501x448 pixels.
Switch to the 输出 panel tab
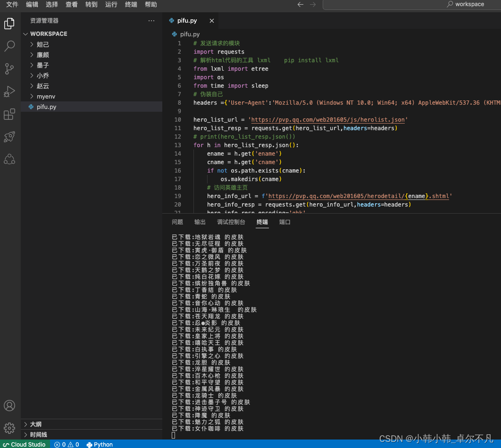click(x=200, y=222)
